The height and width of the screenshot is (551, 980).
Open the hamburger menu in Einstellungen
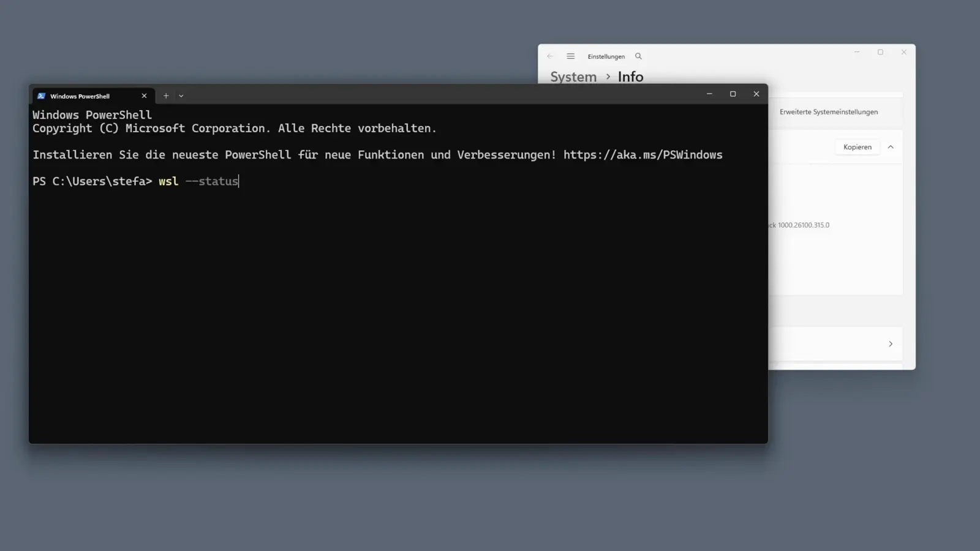(570, 56)
